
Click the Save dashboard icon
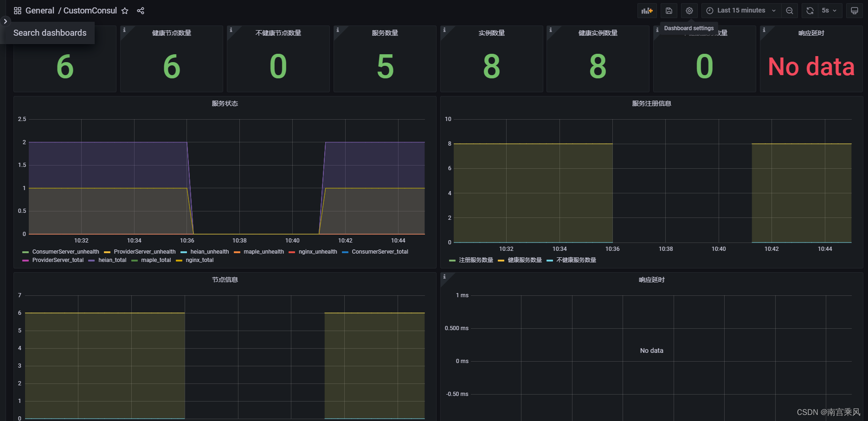coord(668,10)
